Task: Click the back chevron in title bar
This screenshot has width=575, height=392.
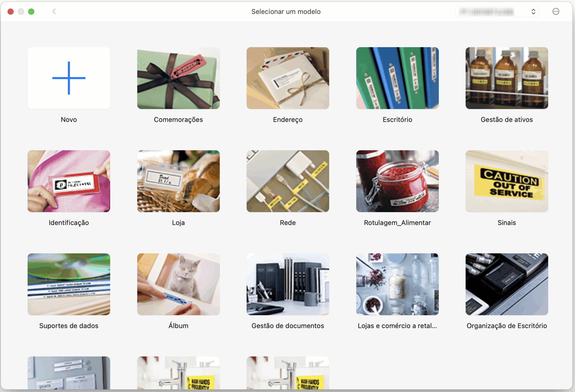Action: tap(54, 11)
